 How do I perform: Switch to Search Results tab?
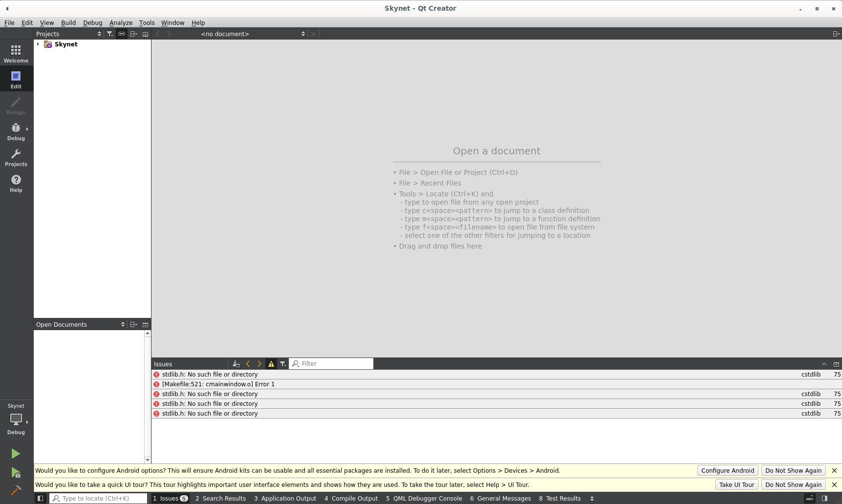pyautogui.click(x=220, y=498)
